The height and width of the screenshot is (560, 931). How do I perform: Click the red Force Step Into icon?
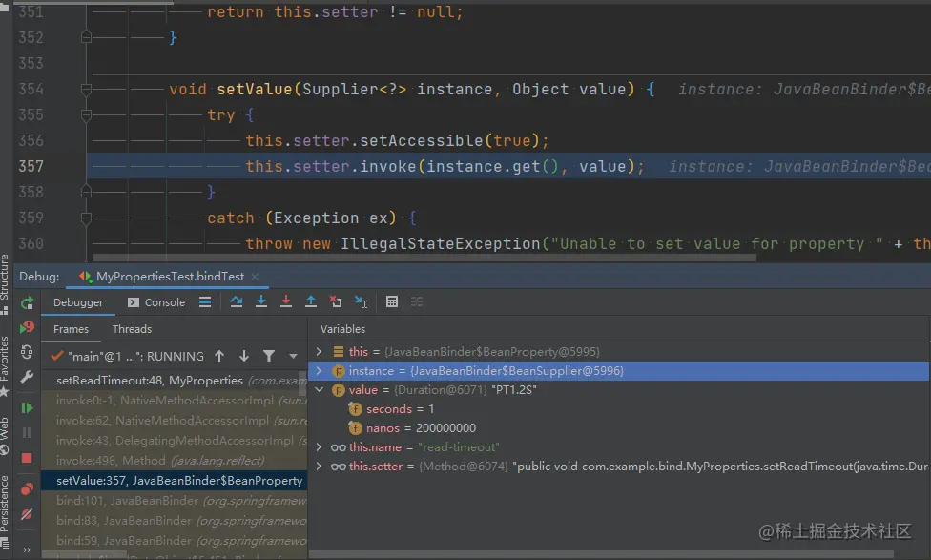(286, 302)
